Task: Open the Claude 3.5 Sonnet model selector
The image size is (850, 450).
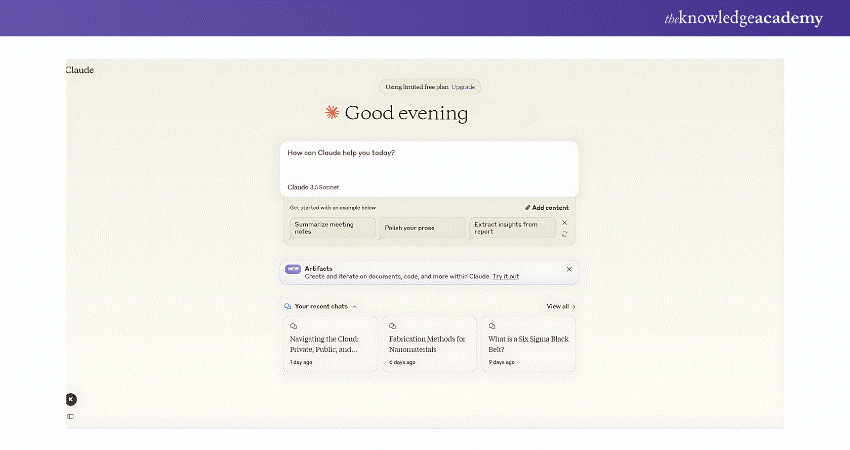Action: click(312, 187)
